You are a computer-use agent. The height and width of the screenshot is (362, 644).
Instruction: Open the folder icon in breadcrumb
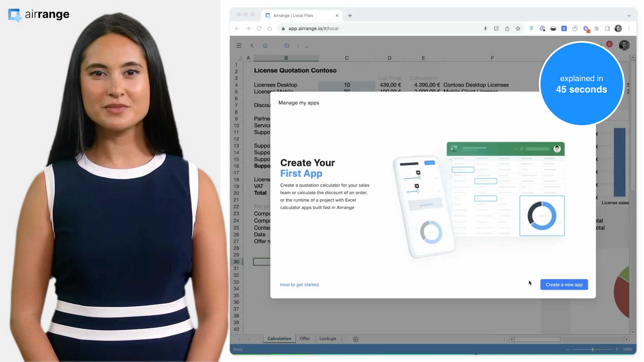point(287,46)
